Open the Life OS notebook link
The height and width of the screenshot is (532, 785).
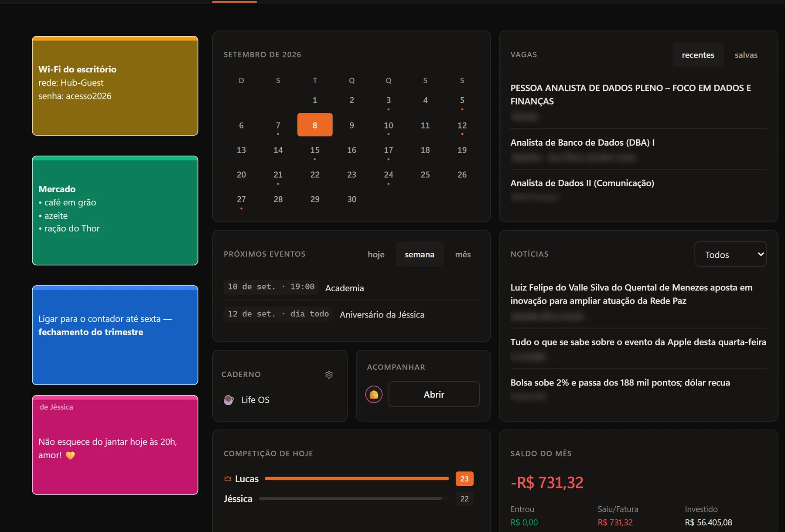255,400
